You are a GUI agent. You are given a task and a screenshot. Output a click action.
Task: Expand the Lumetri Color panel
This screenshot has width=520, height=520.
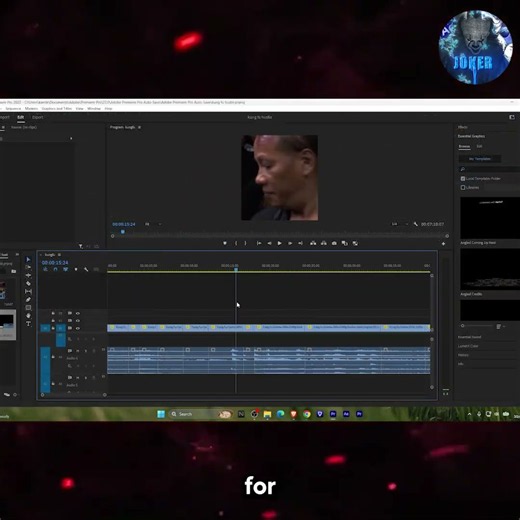[468, 346]
